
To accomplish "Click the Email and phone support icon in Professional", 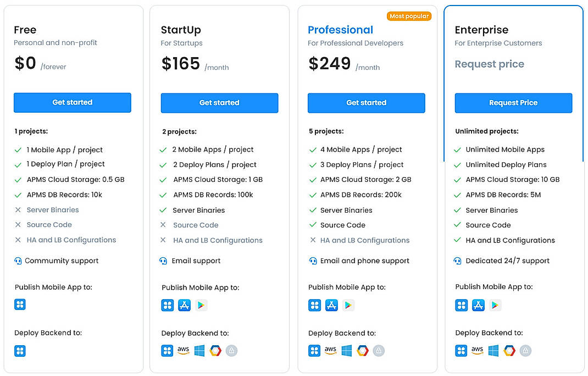I will [312, 261].
